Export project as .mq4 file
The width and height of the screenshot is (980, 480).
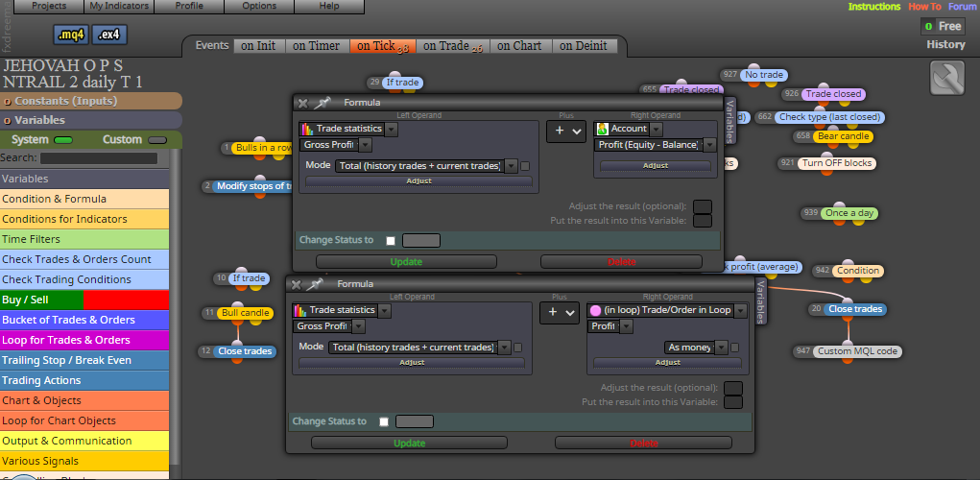point(71,35)
